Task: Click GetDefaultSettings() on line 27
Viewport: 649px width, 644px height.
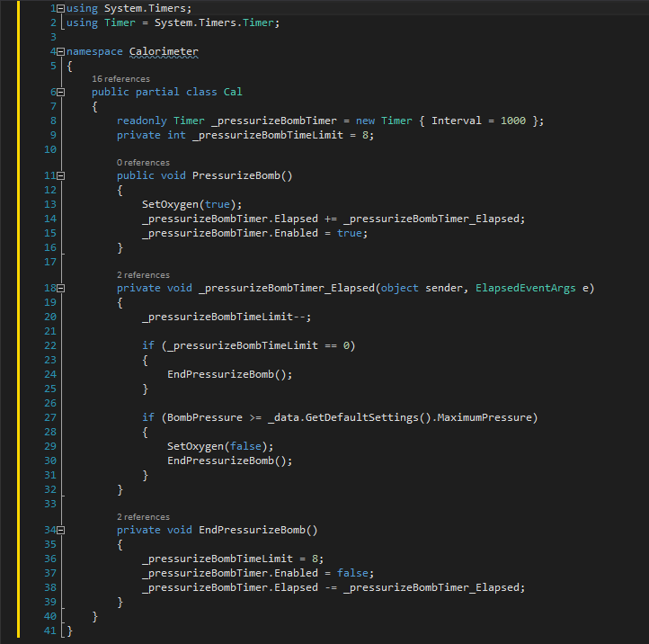Action: 369,417
